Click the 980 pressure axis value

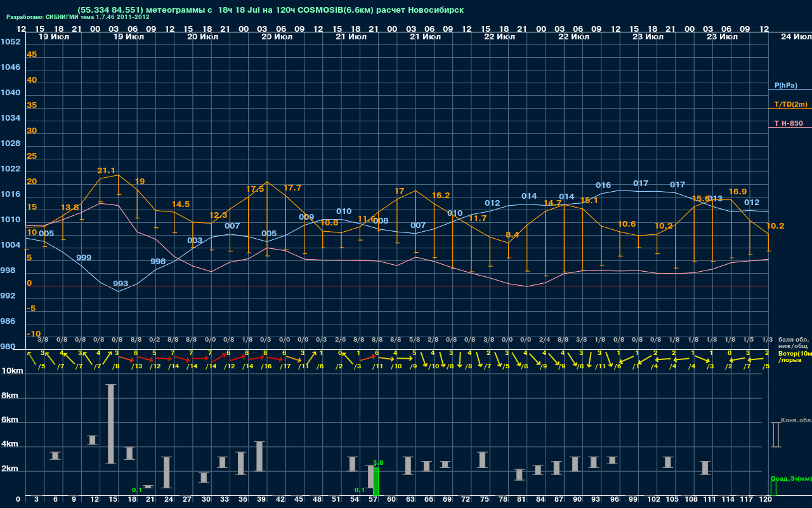[x=8, y=347]
